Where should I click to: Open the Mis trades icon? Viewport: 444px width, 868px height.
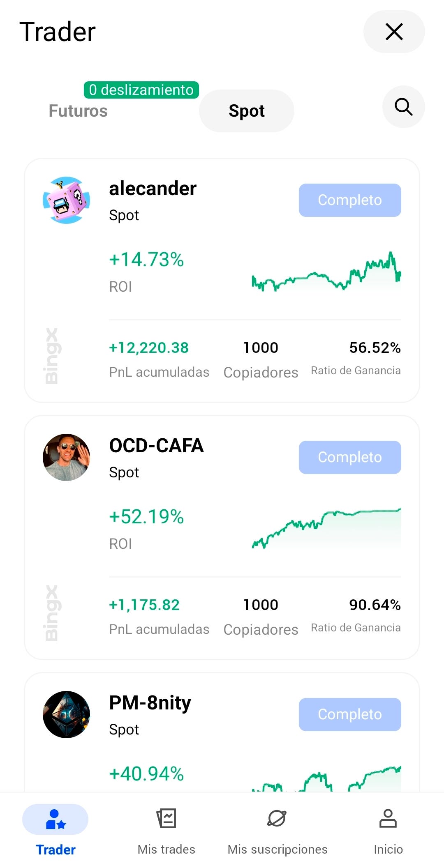[166, 818]
